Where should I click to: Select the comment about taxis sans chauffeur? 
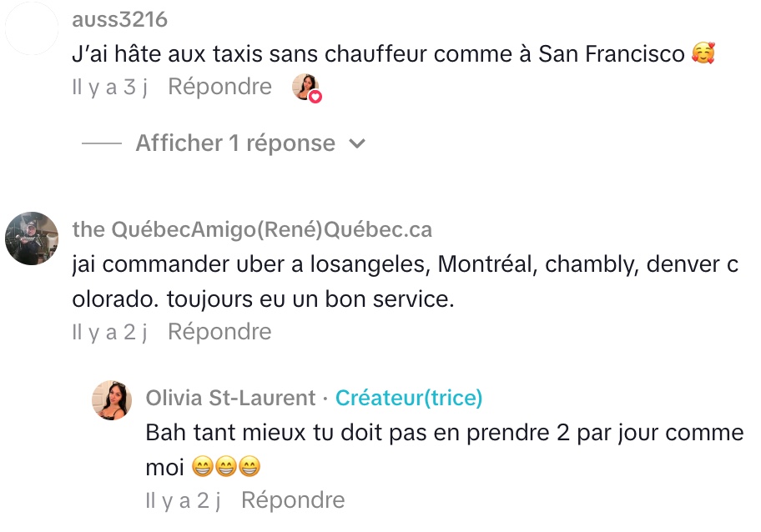[377, 54]
